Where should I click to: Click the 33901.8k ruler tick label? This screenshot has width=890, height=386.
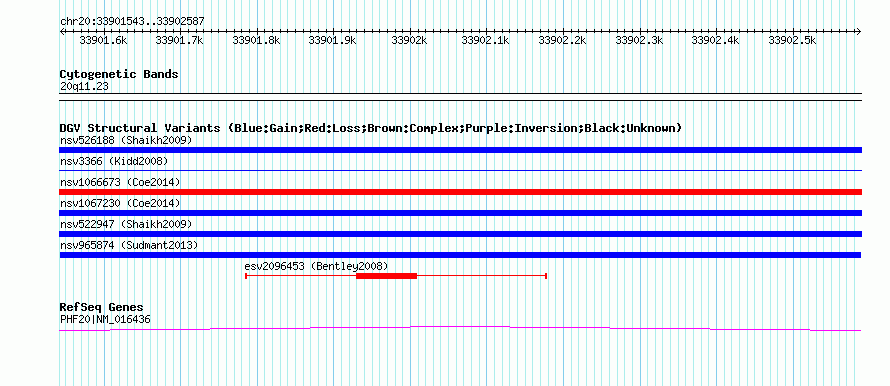[257, 40]
